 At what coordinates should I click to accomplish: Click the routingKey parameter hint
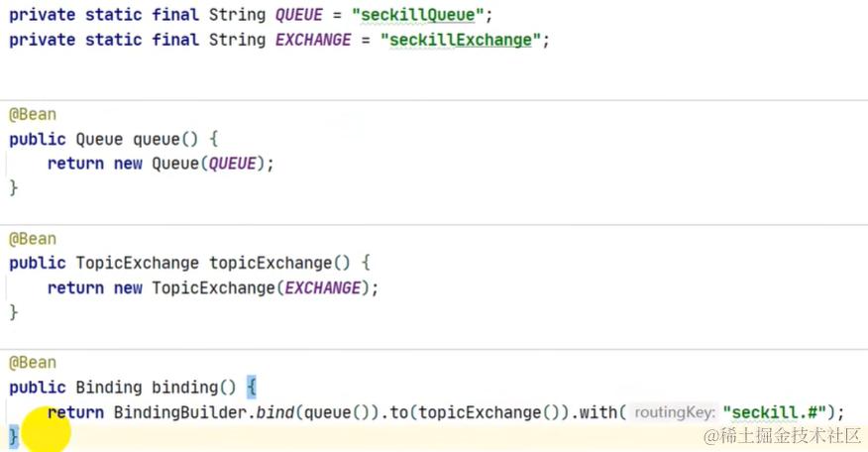click(674, 412)
